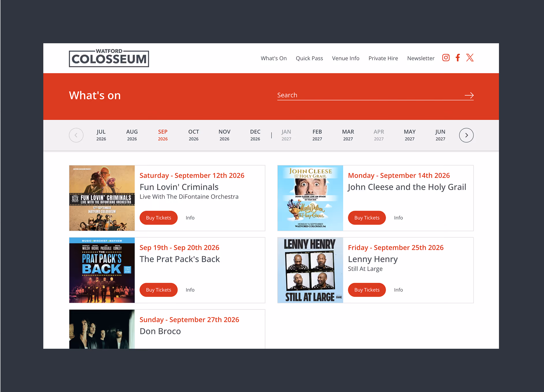Viewport: 544px width, 392px height.
Task: Click the Fun Lovin' Criminals event title
Action: pyautogui.click(x=179, y=187)
